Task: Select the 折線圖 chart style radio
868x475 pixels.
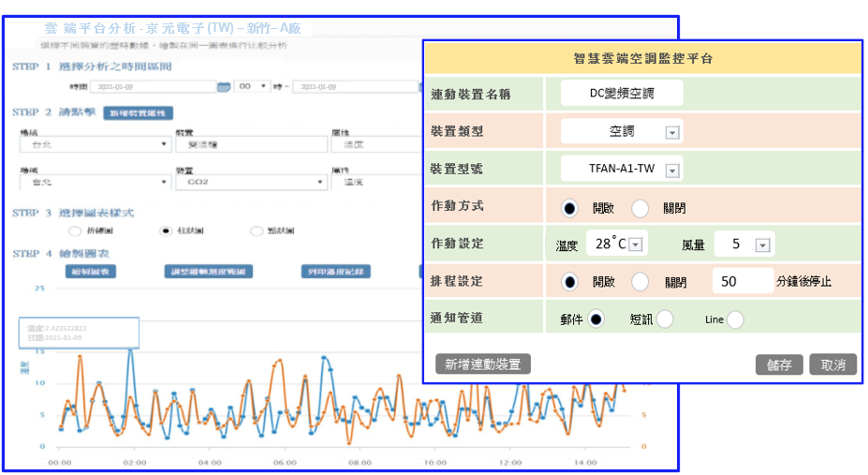Action: (75, 230)
